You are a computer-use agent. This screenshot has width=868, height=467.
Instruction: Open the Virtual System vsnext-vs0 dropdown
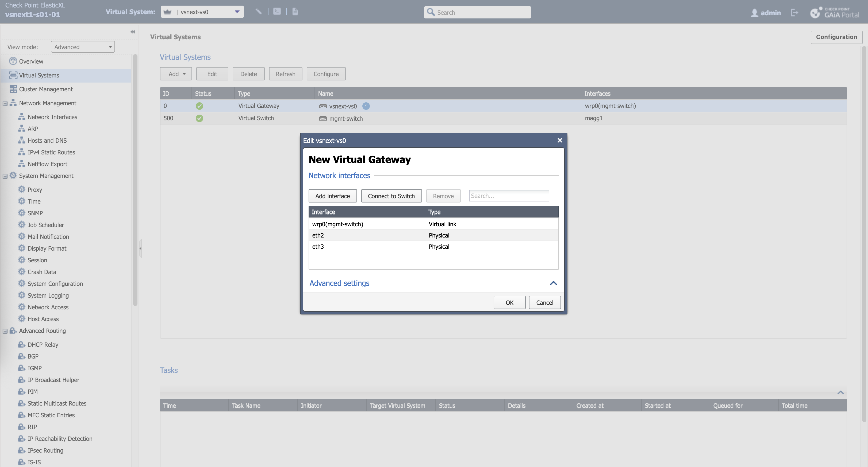[237, 12]
